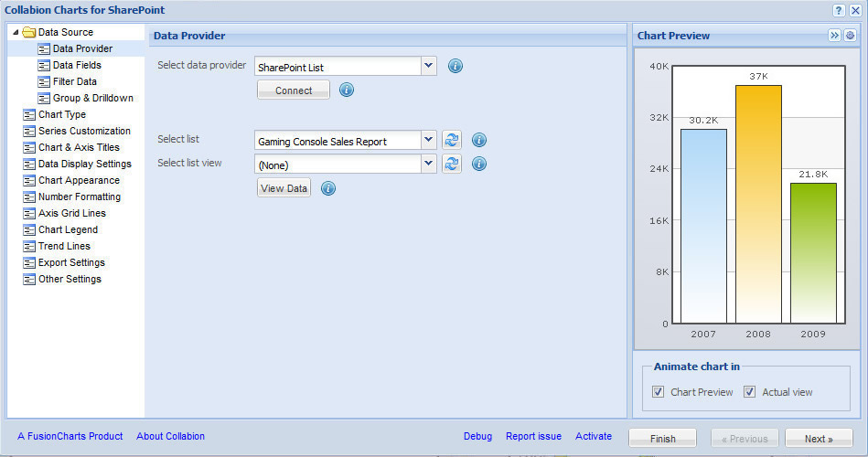Toggle Chart Preview animation checkbox
This screenshot has width=868, height=457.
coord(658,392)
